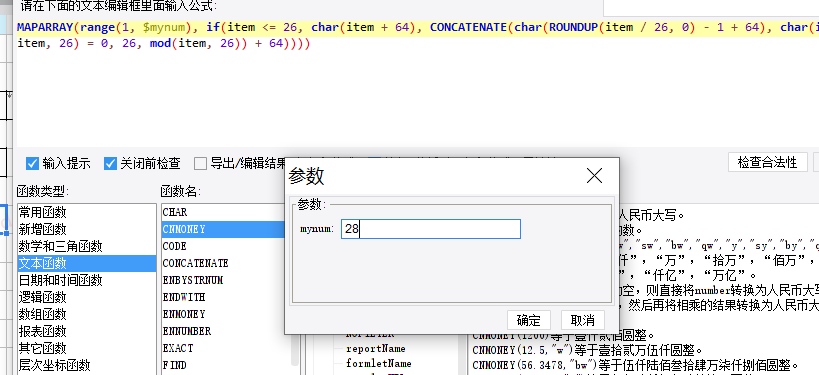Select the CODE function
The height and width of the screenshot is (375, 819).
224,247
